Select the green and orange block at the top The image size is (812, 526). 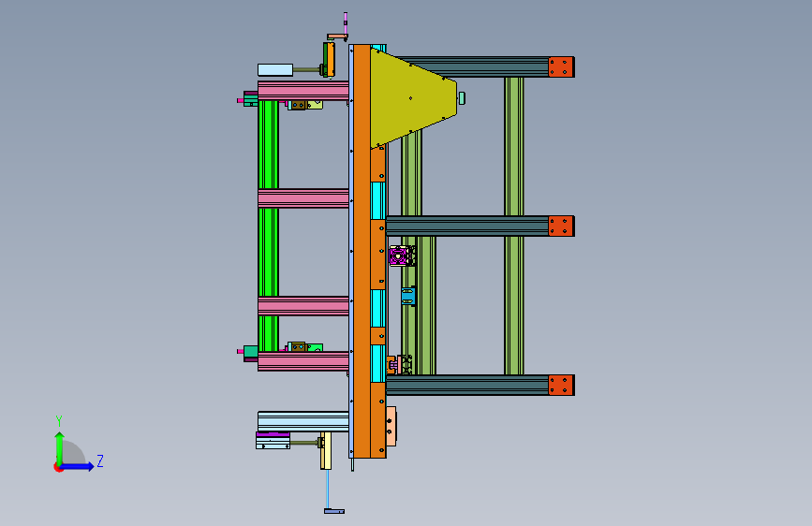coord(329,60)
